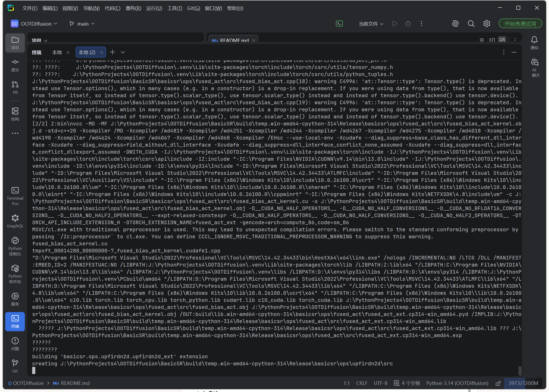Click the start free trial button

[520, 24]
